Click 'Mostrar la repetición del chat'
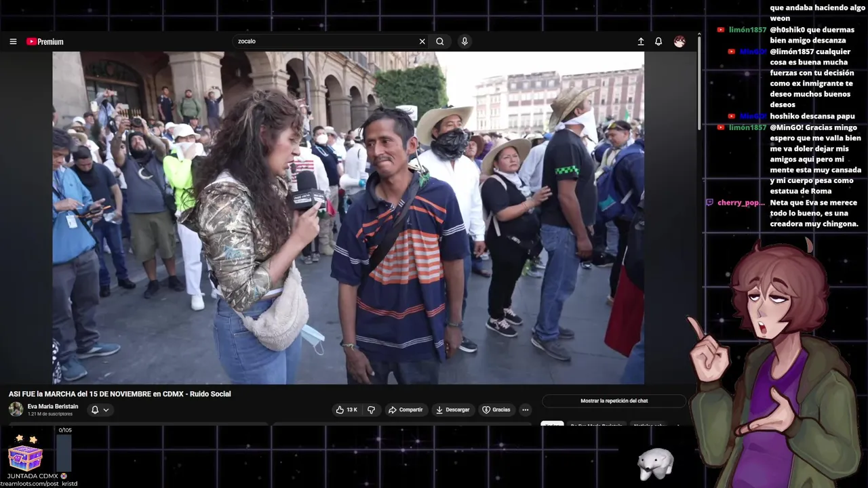 tap(614, 401)
